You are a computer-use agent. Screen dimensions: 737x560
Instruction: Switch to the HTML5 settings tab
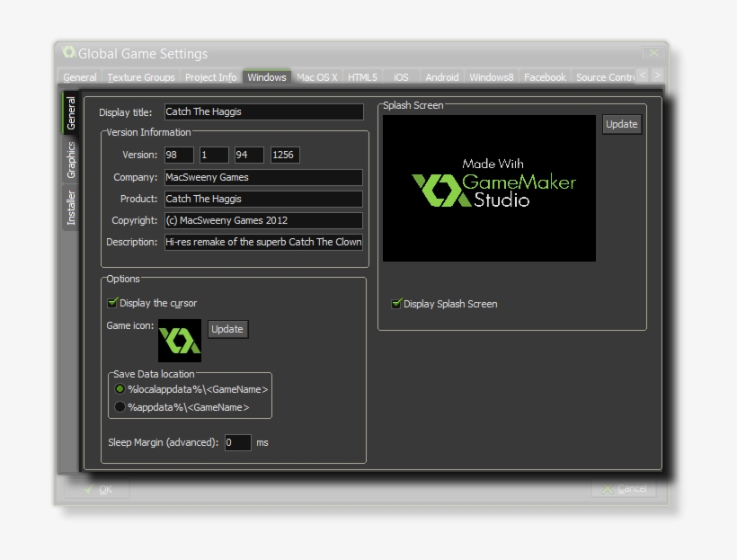pyautogui.click(x=362, y=77)
